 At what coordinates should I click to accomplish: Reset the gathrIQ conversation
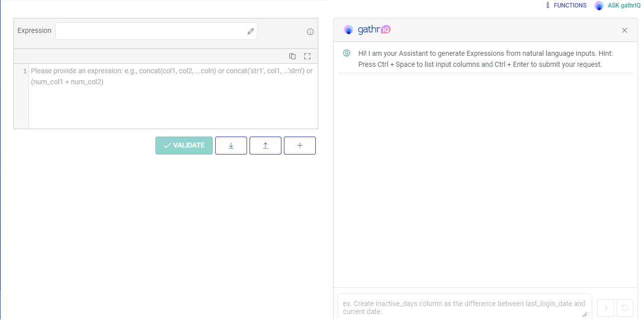pos(625,308)
